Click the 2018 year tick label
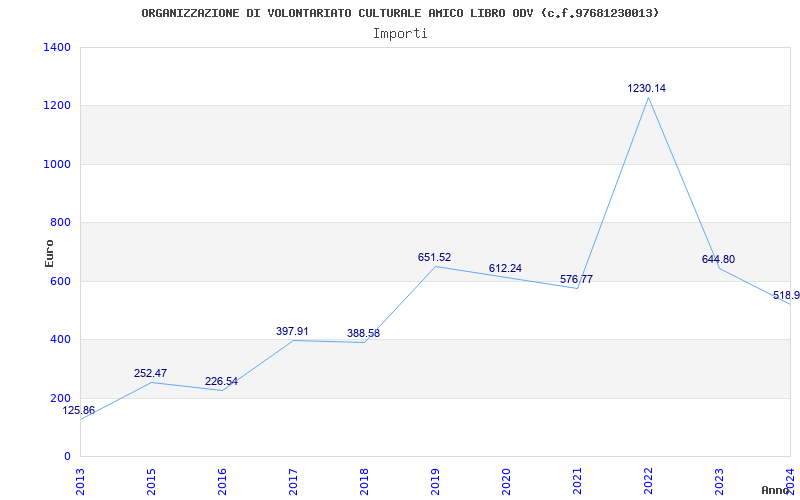Viewport: 800px width, 500px height. (x=364, y=481)
